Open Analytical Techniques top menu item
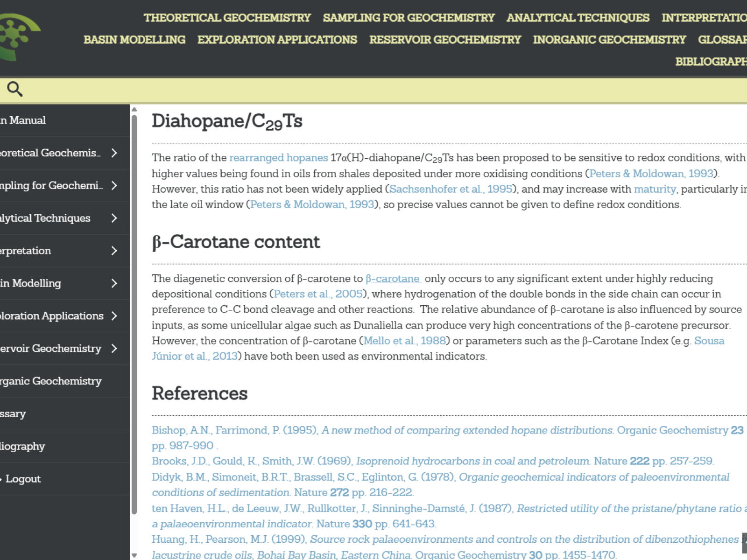 (578, 18)
